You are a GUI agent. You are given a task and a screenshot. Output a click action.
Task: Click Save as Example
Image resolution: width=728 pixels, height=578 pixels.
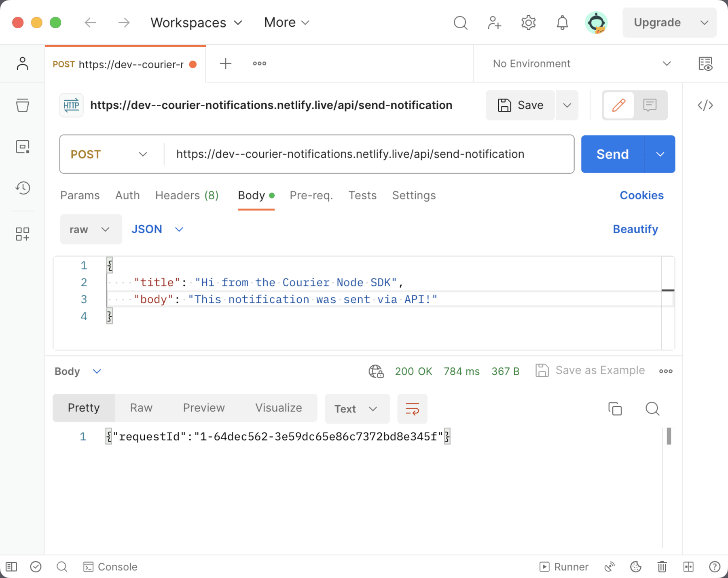pyautogui.click(x=590, y=370)
